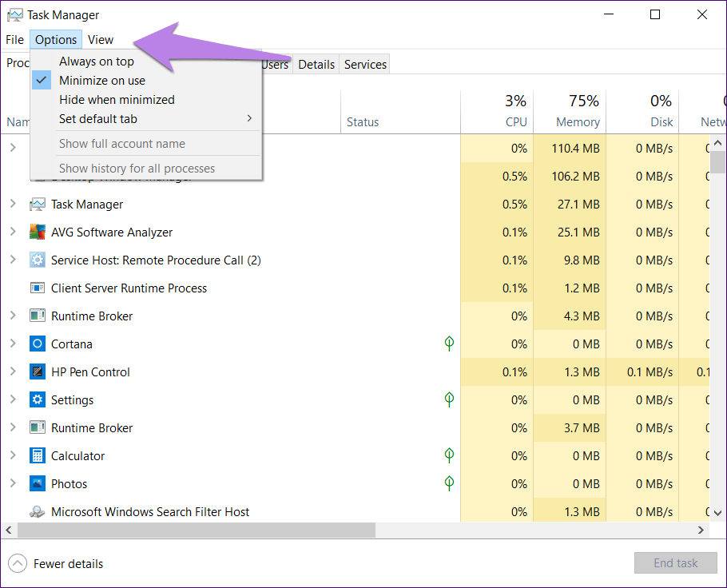Switch to the Details tab
727x588 pixels.
316,65
